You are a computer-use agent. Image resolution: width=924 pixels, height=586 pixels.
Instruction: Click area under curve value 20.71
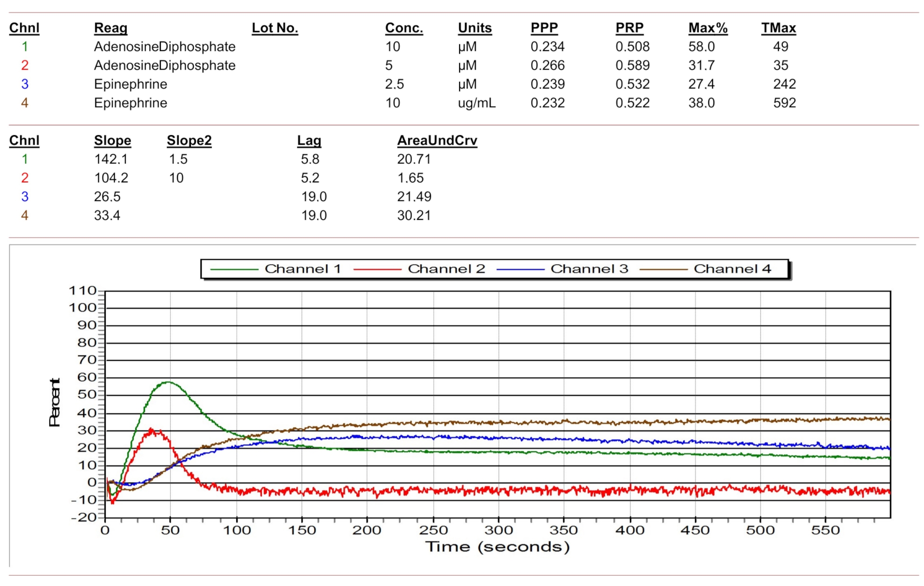(414, 159)
